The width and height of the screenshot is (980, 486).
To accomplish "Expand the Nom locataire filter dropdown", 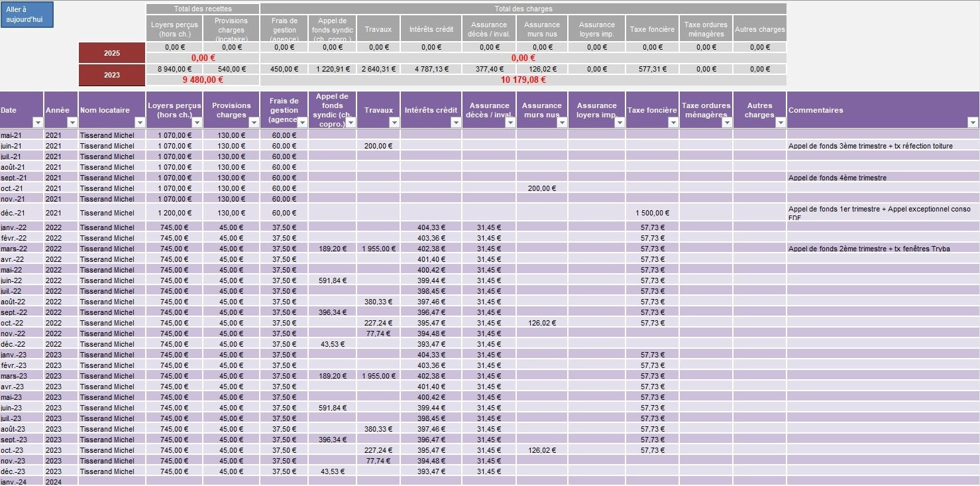I will pos(140,123).
